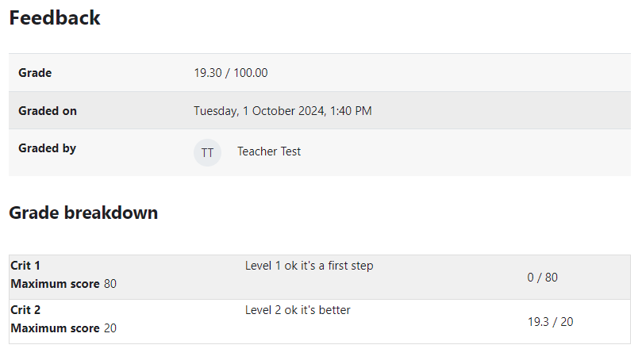Click the 0 / 80 score
Image resolution: width=642 pixels, height=364 pixels.
(543, 278)
